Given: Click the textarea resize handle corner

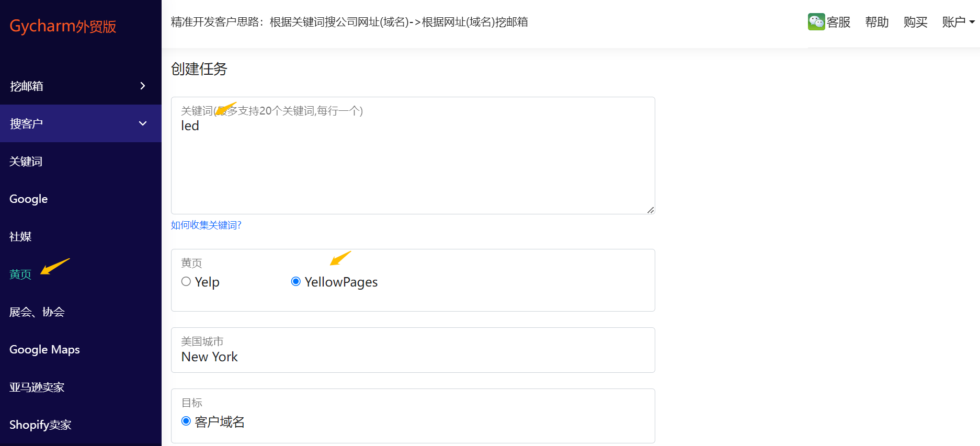Looking at the screenshot, I should coord(651,210).
